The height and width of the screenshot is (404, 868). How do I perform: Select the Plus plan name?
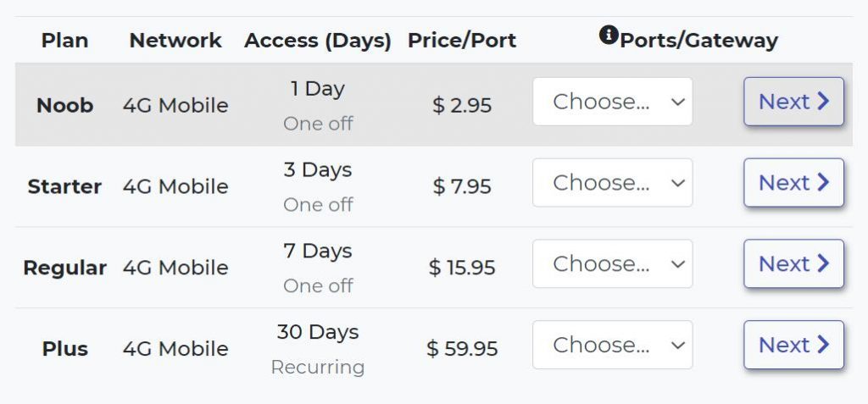coord(64,349)
